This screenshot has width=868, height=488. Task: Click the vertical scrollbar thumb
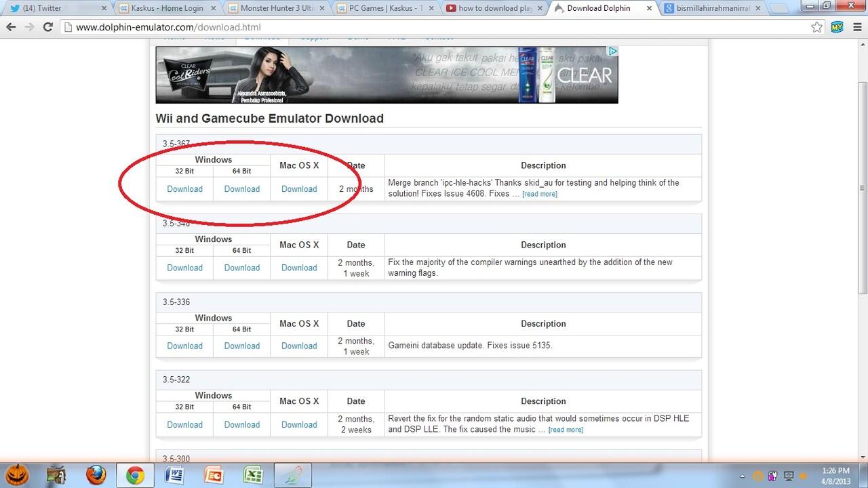(x=862, y=188)
